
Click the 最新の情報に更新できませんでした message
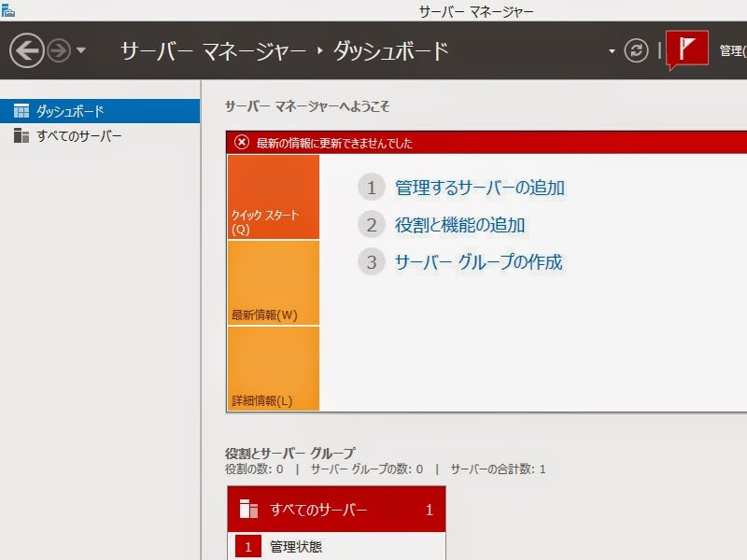334,143
